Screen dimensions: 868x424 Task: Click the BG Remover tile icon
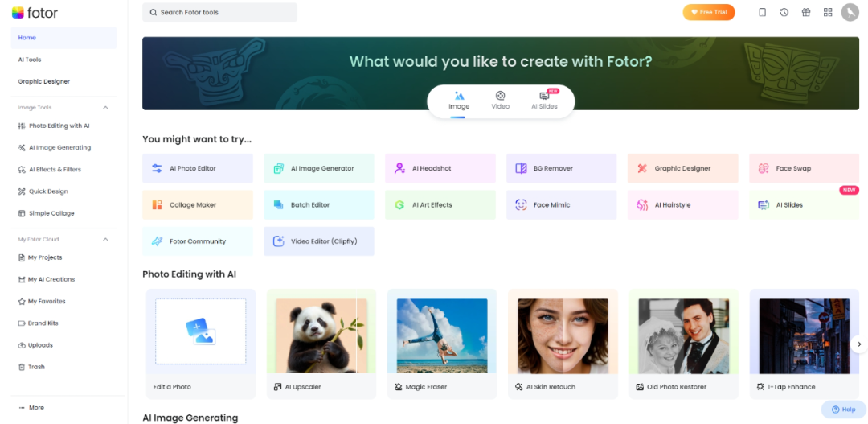coord(521,168)
